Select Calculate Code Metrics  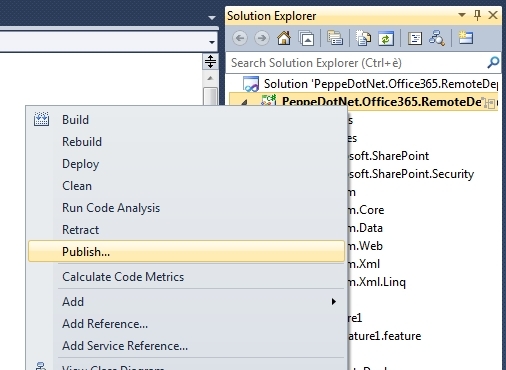pos(186,277)
